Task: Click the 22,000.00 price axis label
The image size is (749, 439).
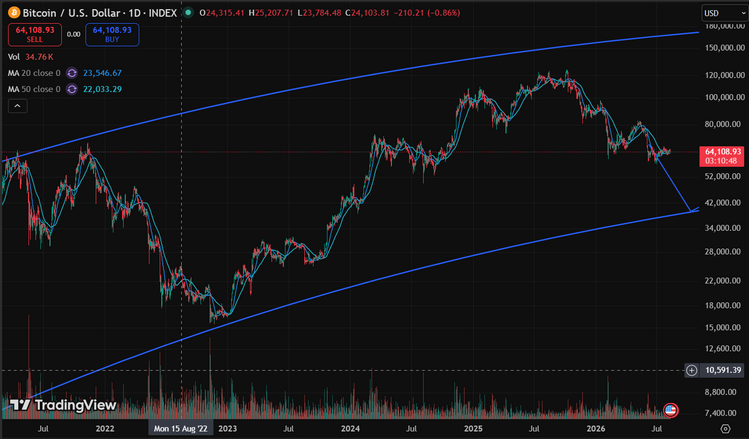Action: click(x=725, y=281)
